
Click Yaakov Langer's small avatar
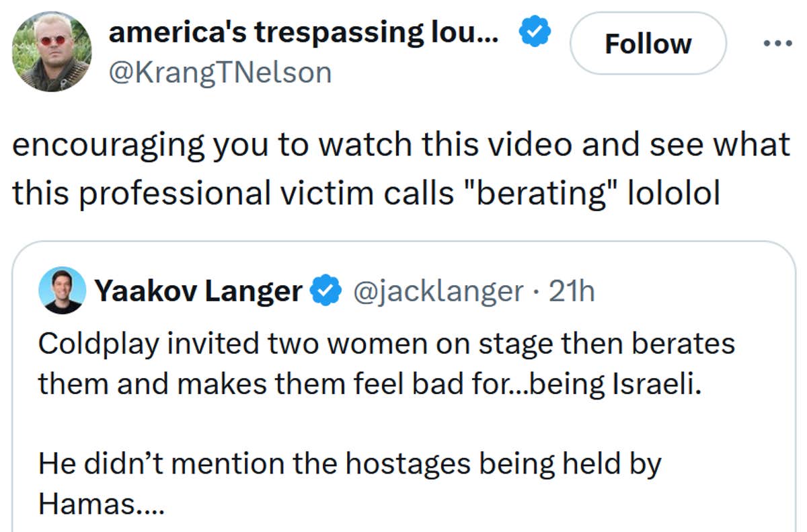point(63,291)
